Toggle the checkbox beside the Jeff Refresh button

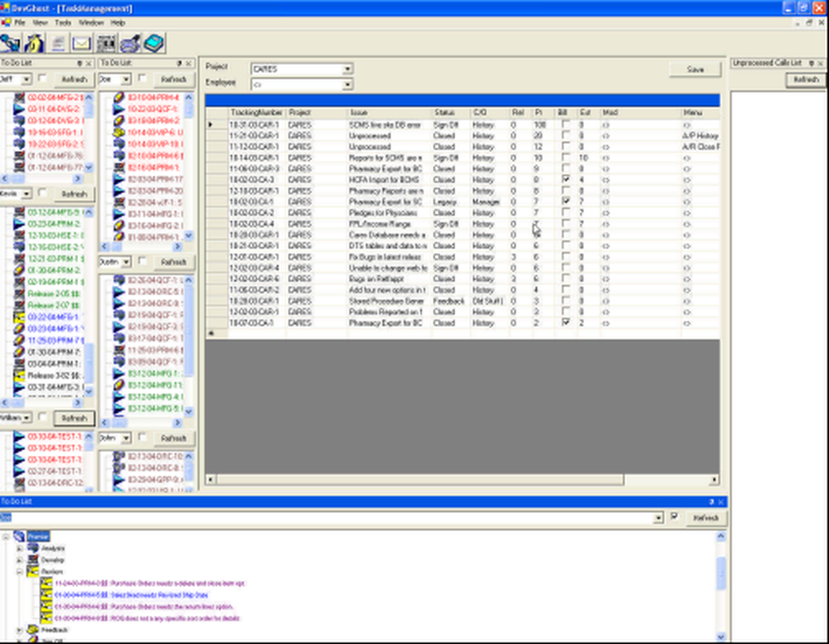[x=41, y=79]
